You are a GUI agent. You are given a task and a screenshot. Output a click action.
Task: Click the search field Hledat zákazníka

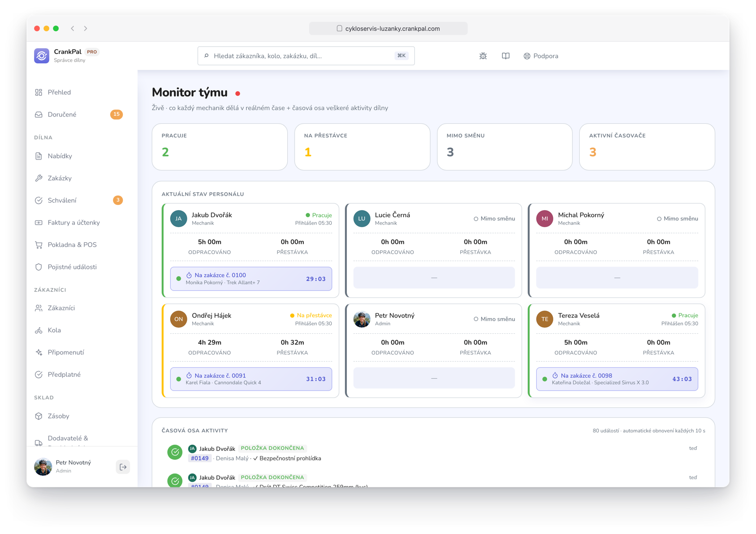306,56
